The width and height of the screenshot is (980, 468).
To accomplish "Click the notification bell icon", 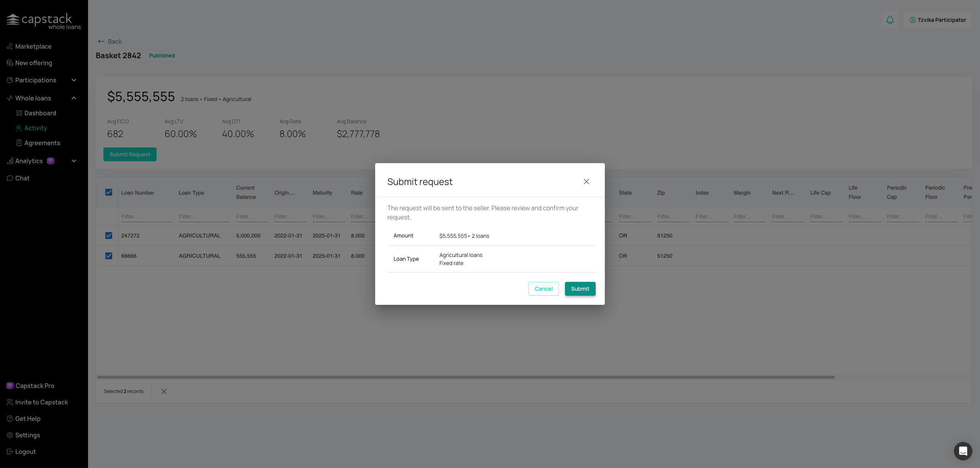I will coord(890,20).
